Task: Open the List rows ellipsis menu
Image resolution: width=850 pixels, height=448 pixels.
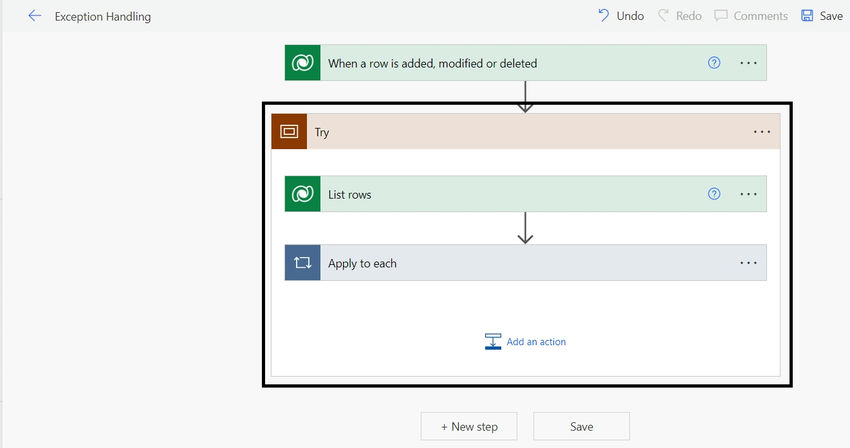Action: (x=748, y=194)
